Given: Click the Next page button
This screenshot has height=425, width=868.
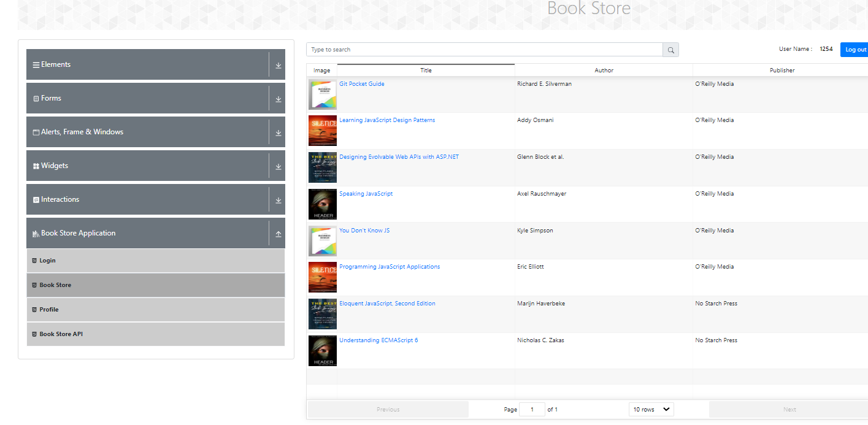Looking at the screenshot, I should 789,409.
